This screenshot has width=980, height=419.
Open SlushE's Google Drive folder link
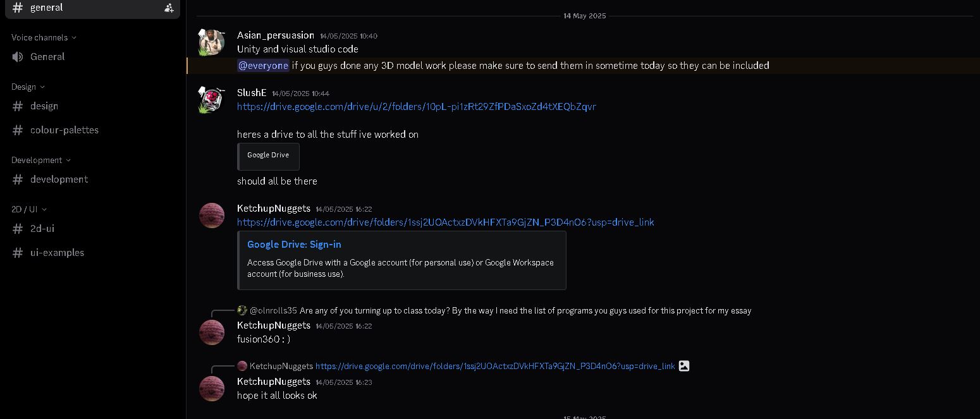click(x=416, y=107)
